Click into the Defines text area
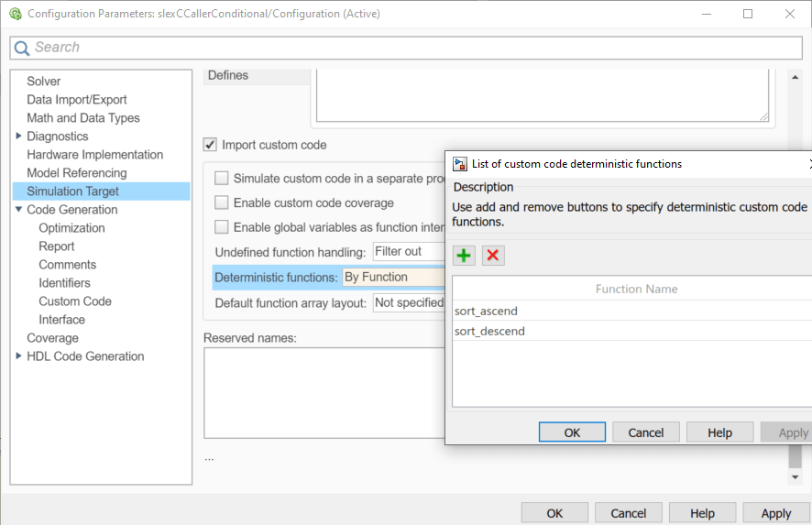 tap(543, 95)
